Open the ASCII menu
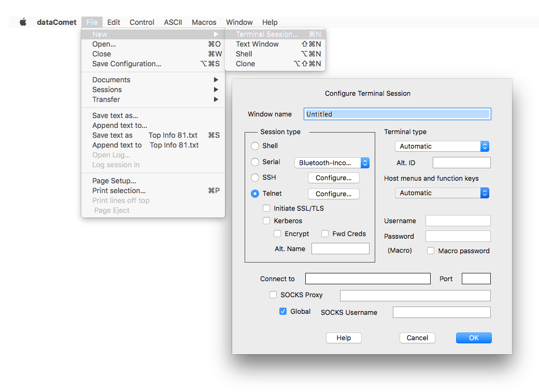Viewport: 539px width, 392px height. (x=173, y=22)
